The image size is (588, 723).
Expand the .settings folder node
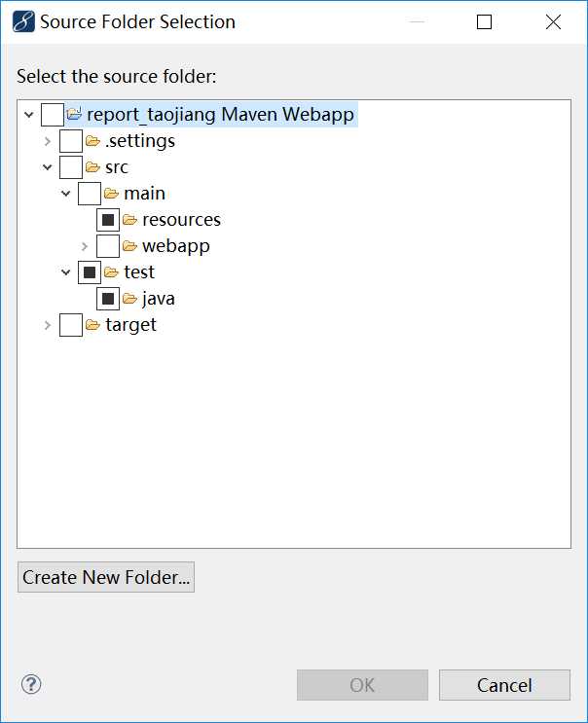coord(48,141)
